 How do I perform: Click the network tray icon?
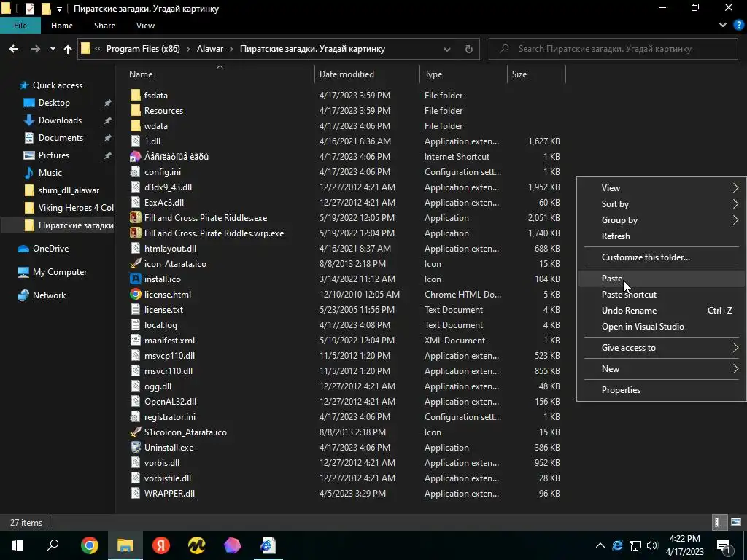(x=635, y=545)
